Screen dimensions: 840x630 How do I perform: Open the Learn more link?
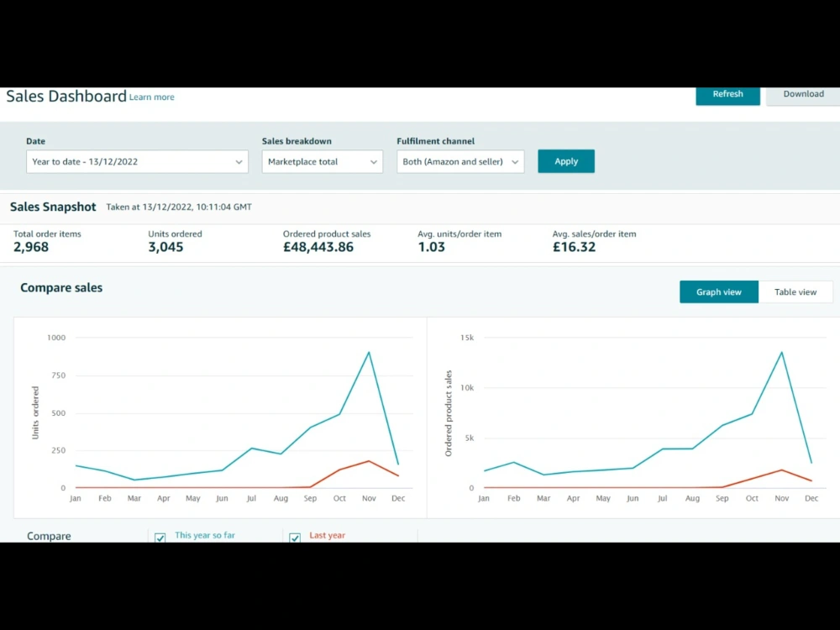pos(151,97)
